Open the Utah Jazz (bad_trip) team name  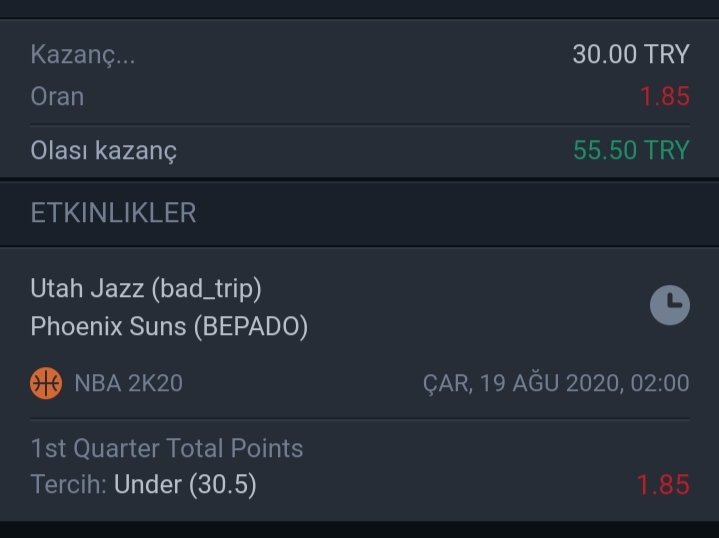point(146,289)
